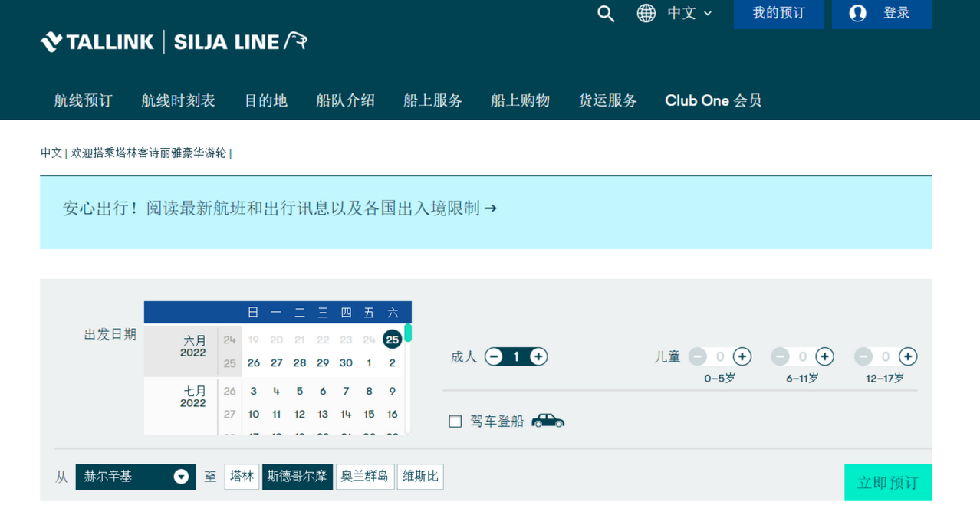This screenshot has height=515, width=980.
Task: Add a child aged 6–11岁
Action: (824, 356)
